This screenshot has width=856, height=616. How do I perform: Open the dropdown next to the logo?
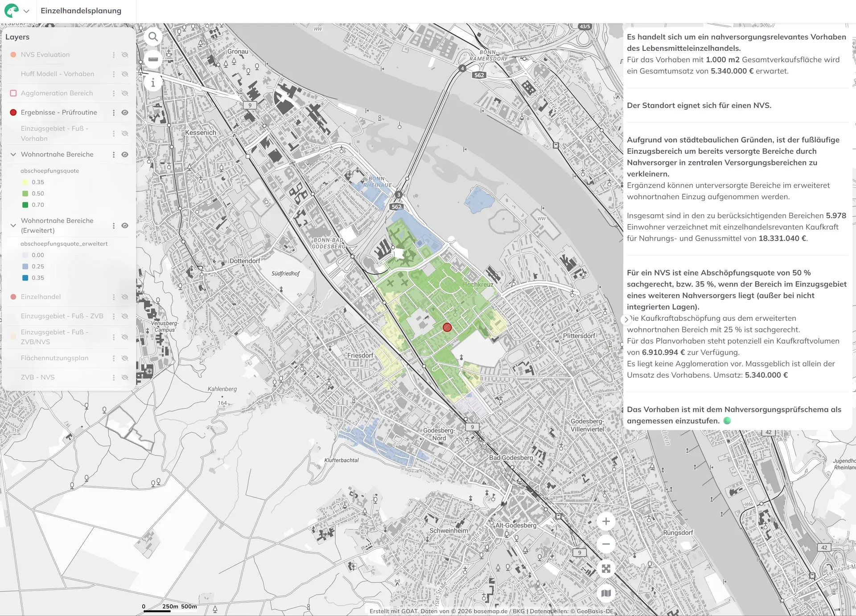click(26, 11)
